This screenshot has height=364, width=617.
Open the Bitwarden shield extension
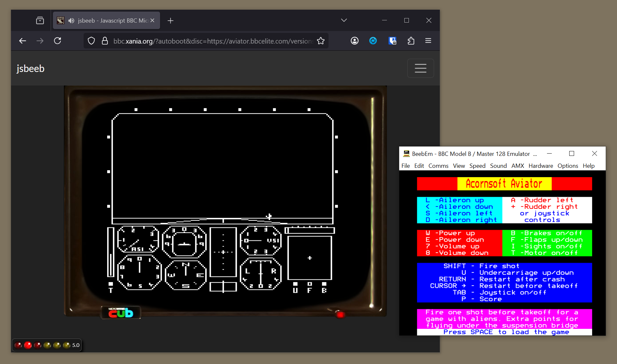392,41
